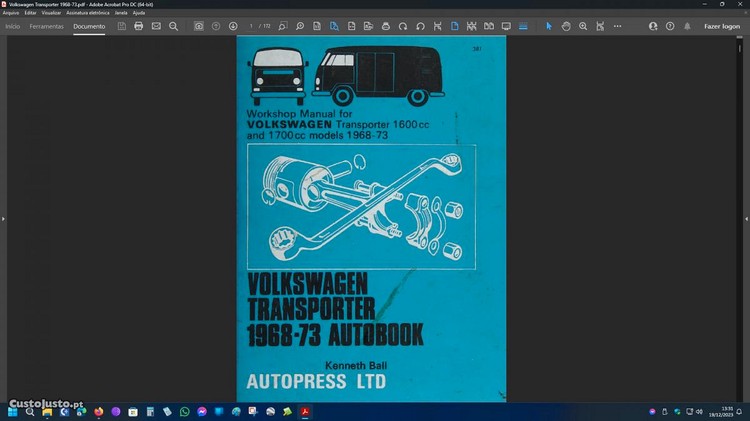Open the Início tab
750x421 pixels.
tap(13, 26)
